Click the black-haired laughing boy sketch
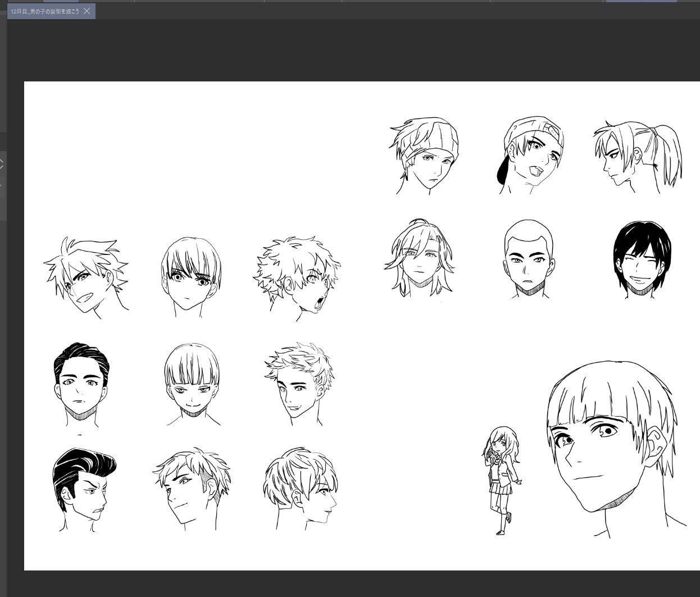Viewport: 700px width, 597px height. pos(642,258)
